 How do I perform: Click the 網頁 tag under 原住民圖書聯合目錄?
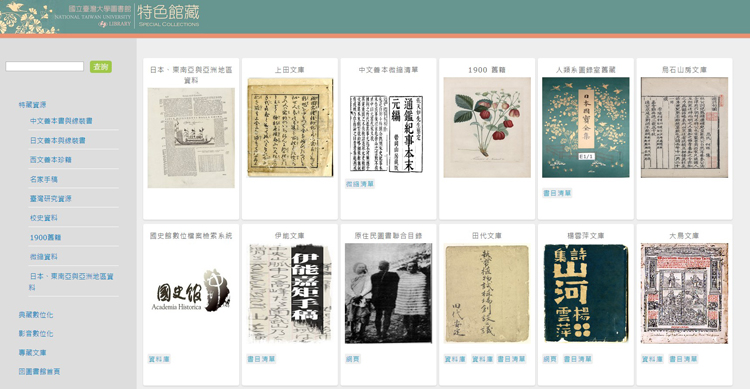tap(353, 359)
